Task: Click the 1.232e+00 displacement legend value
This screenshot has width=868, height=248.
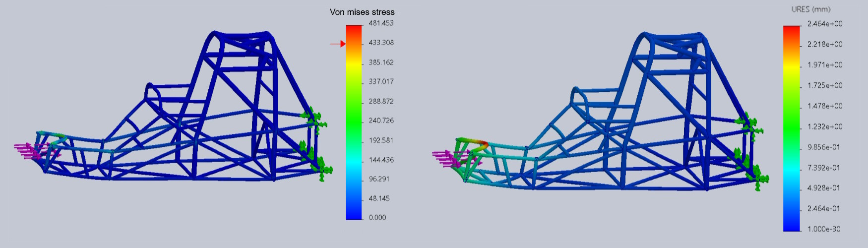Action: tap(824, 126)
